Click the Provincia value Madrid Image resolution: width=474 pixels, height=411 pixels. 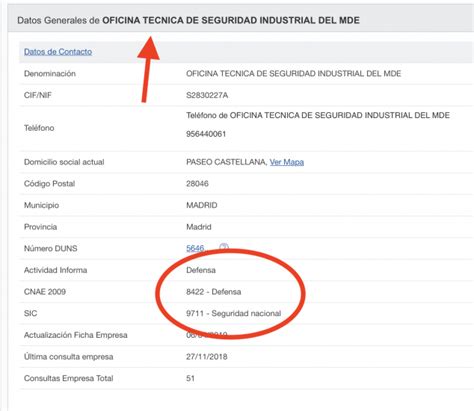click(199, 227)
